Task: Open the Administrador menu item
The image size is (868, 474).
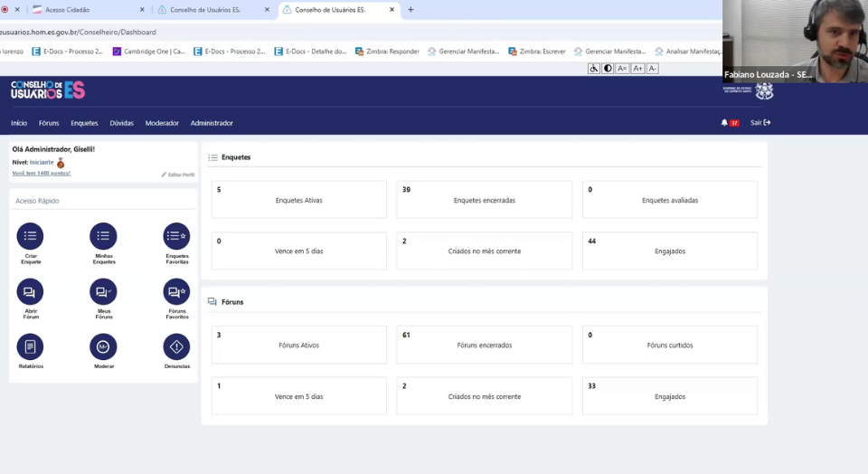Action: click(212, 123)
